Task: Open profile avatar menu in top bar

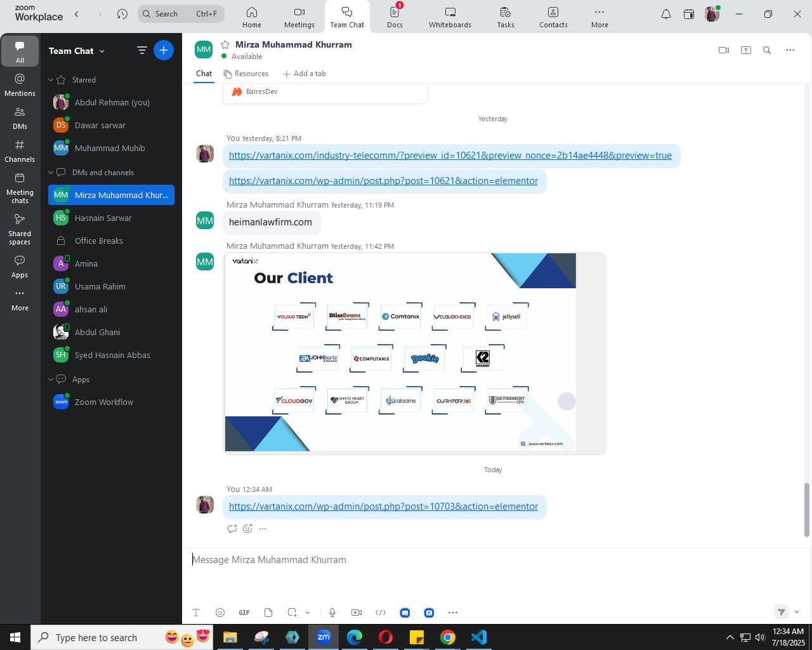Action: point(712,14)
